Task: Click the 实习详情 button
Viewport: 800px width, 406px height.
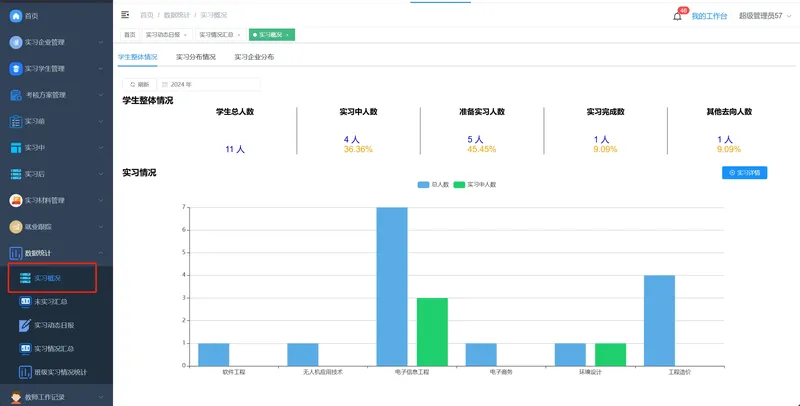Action: point(744,173)
